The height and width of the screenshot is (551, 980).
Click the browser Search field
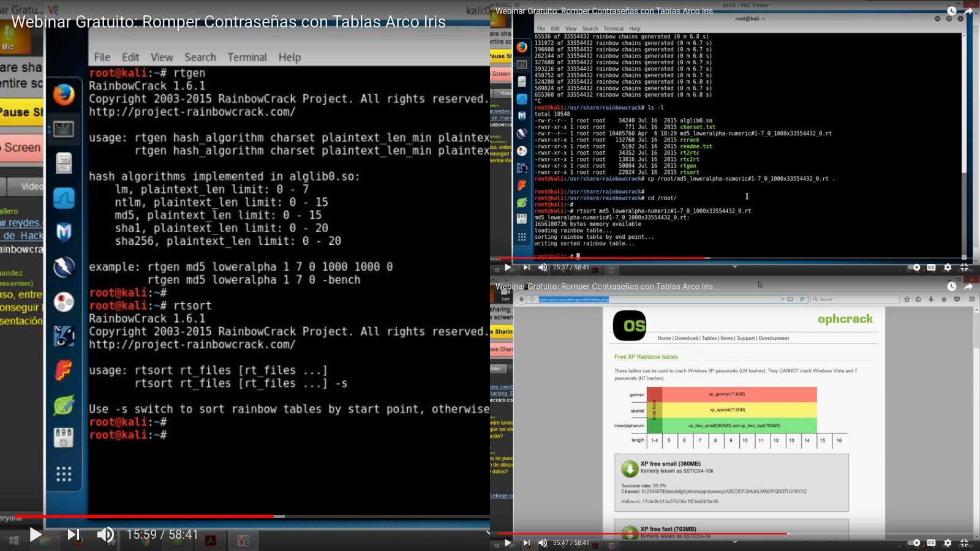(855, 299)
